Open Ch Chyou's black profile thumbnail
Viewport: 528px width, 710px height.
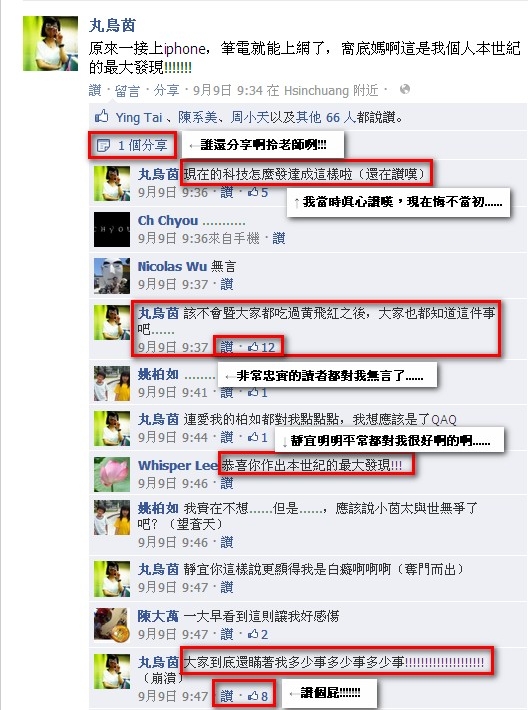[x=112, y=229]
